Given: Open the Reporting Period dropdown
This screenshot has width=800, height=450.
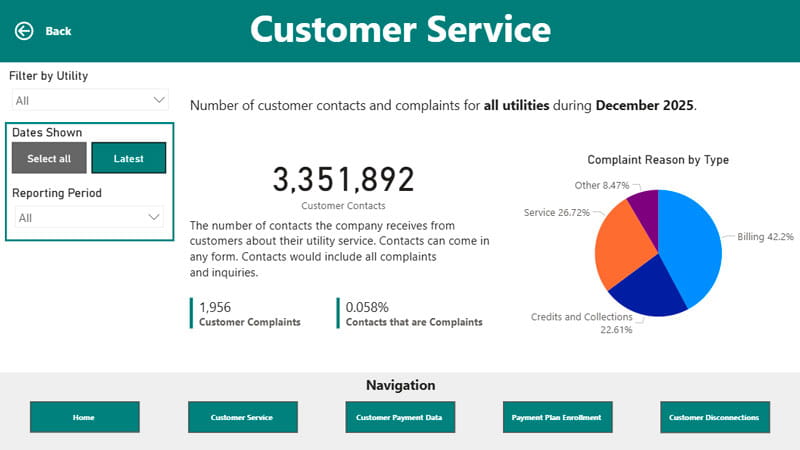Looking at the screenshot, I should click(x=89, y=217).
